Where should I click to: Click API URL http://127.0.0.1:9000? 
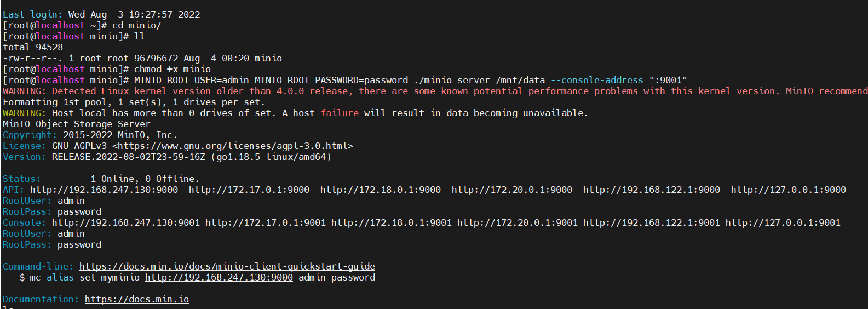pos(789,190)
